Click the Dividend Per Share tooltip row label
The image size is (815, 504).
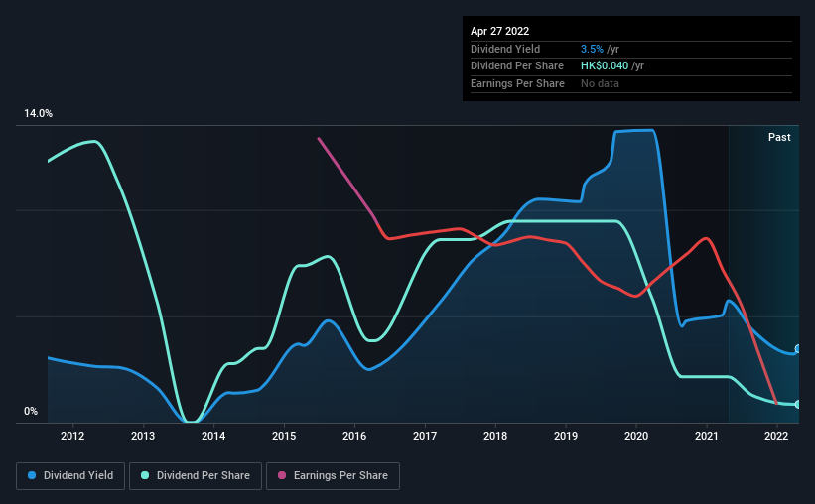(x=516, y=66)
